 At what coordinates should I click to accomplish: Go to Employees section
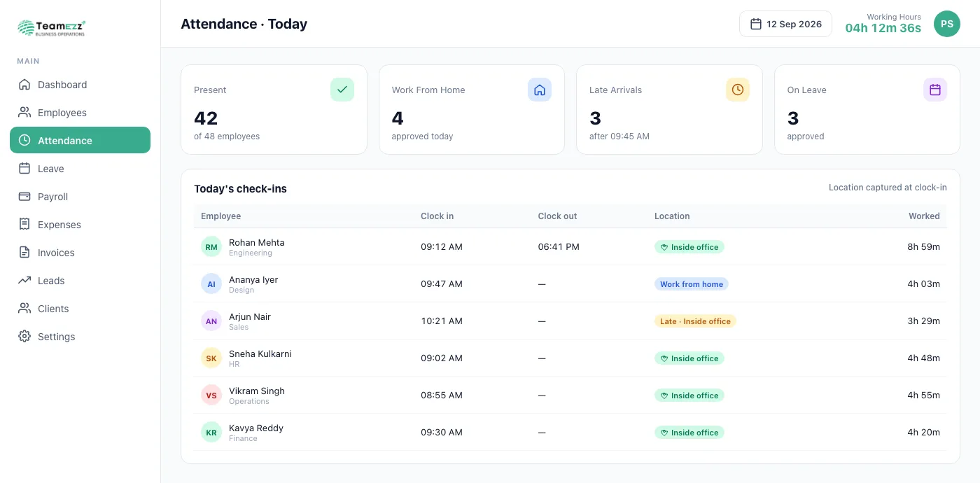80,113
